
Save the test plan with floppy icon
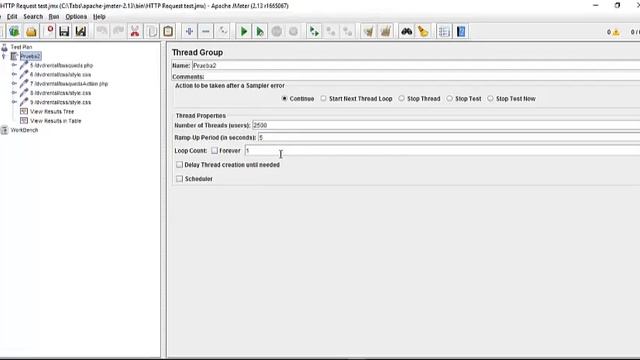tap(64, 31)
